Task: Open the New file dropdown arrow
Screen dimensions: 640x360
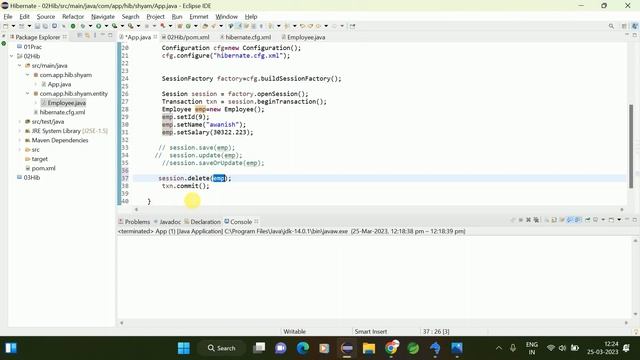Action: [x=13, y=26]
